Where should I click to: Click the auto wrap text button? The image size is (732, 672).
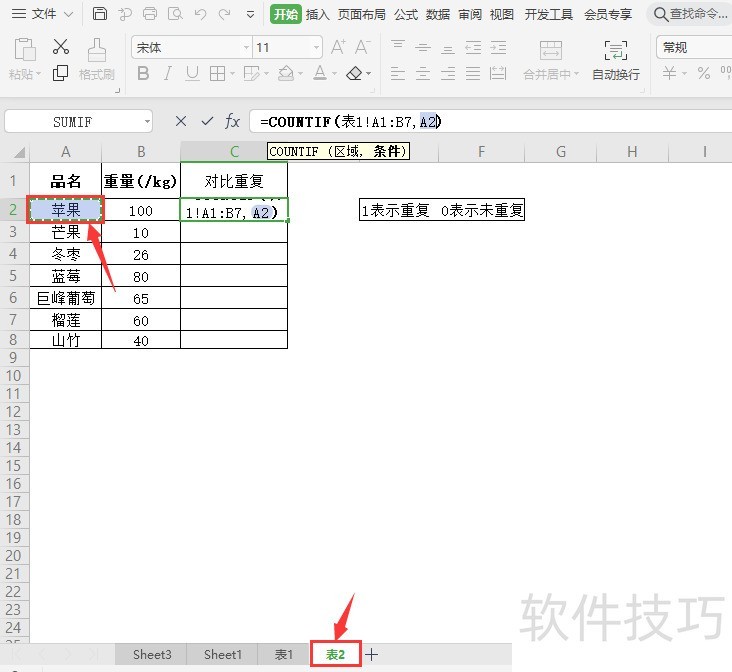(x=616, y=60)
